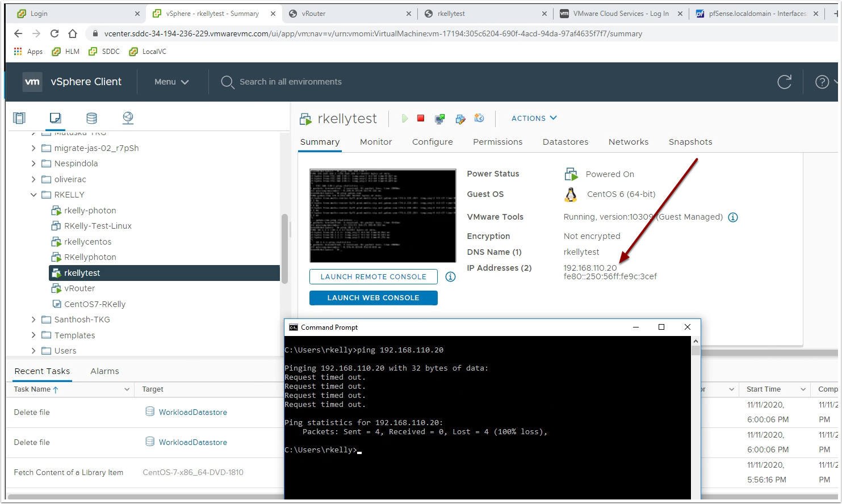842x504 pixels.
Task: Click the Search in all environments field
Action: pyautogui.click(x=291, y=82)
